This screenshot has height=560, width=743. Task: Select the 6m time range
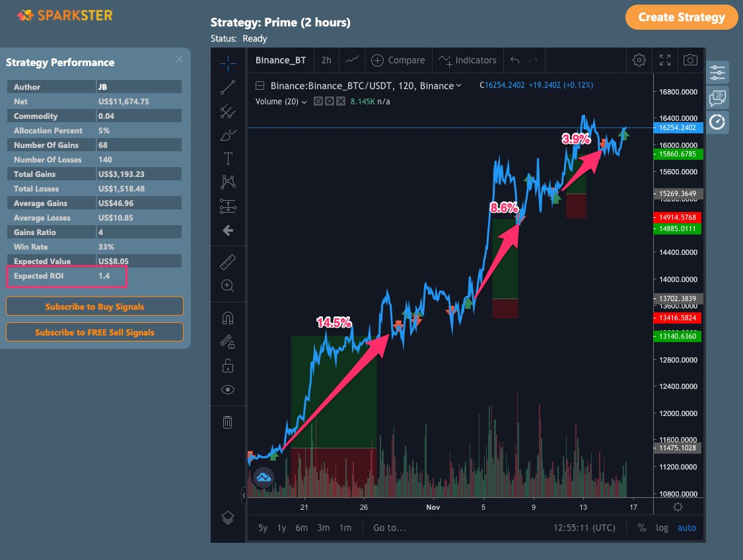pos(302,528)
